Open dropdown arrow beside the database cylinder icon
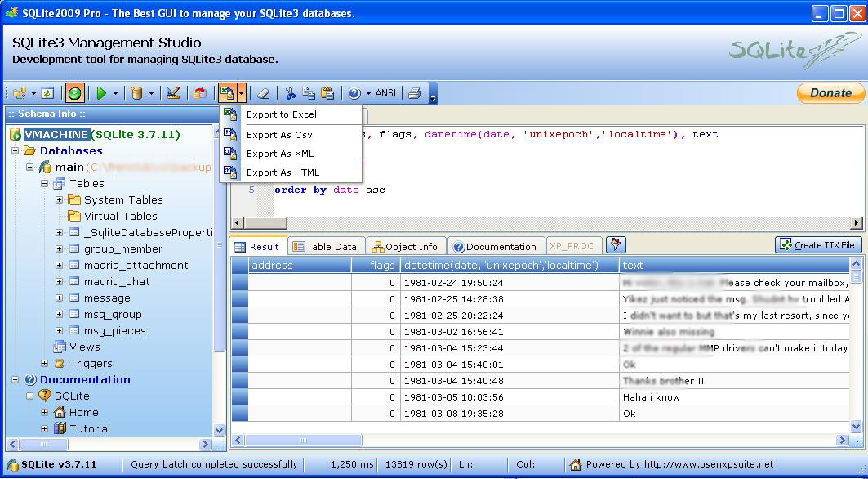 151,93
